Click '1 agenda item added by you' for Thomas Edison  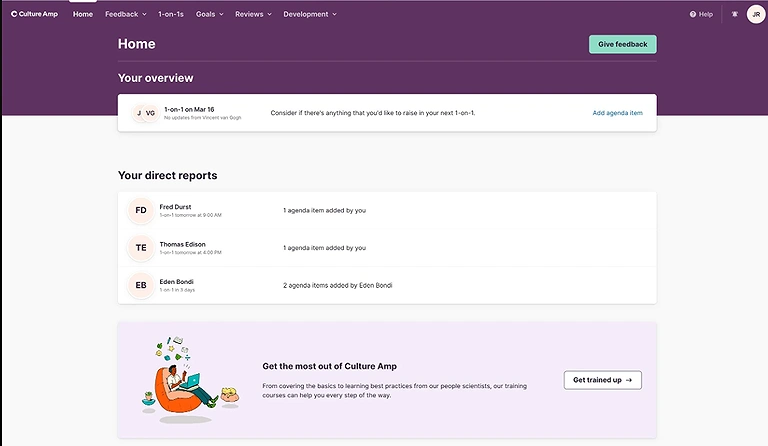coord(324,248)
